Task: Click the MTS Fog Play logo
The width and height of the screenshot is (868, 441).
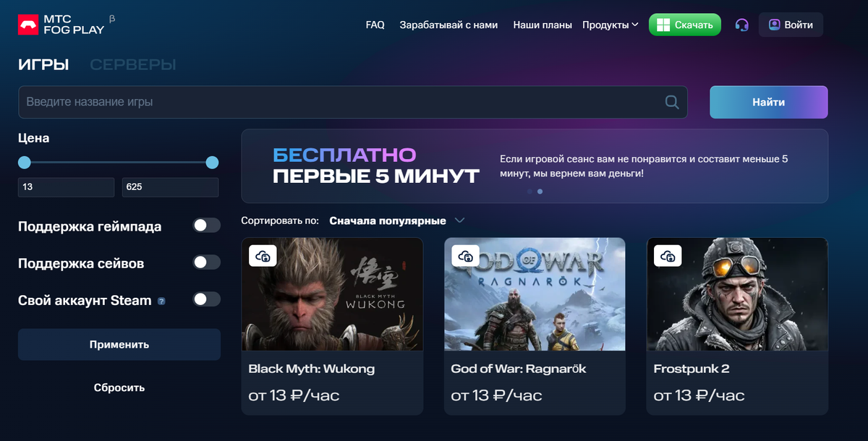Action: [x=61, y=25]
